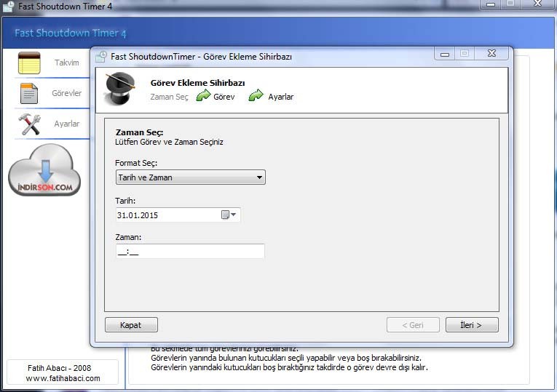Viewport: 557px width, 392px height.
Task: Open the Takvim notepad icon in sidebar
Action: click(29, 63)
